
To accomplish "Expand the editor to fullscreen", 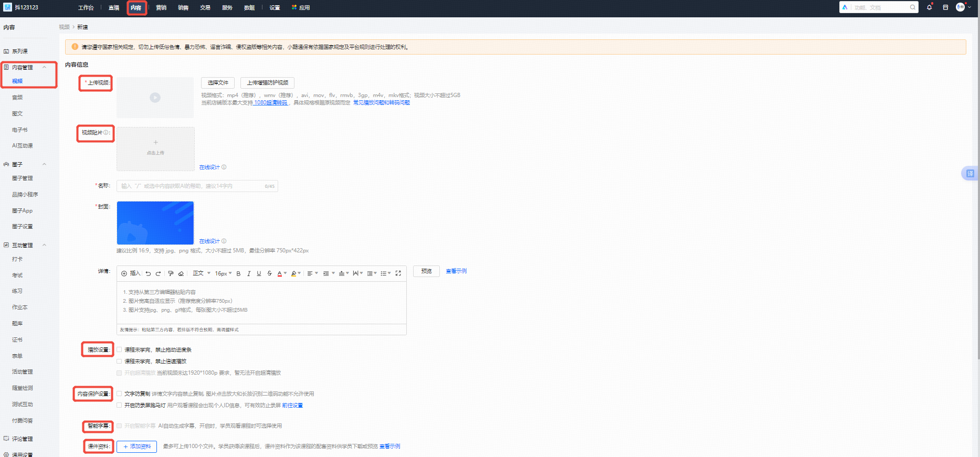I will [x=398, y=273].
